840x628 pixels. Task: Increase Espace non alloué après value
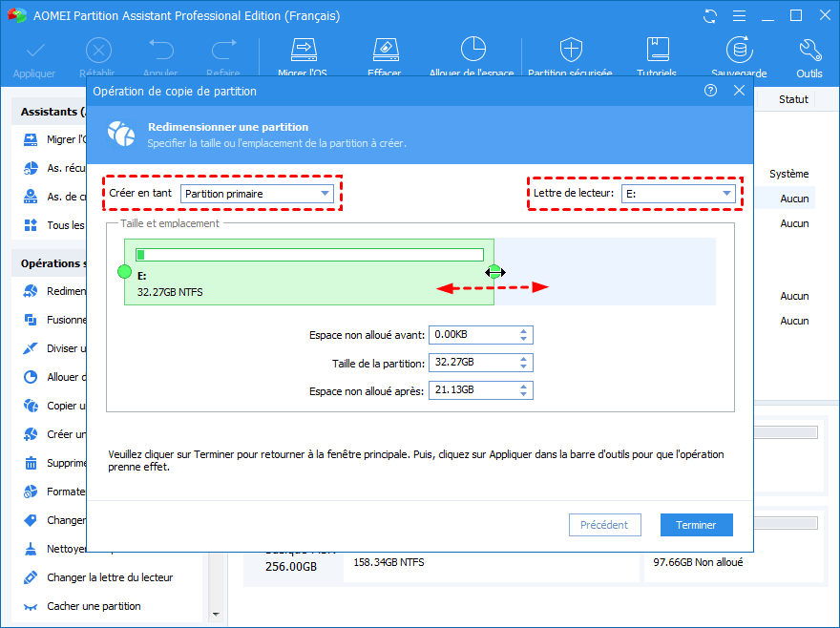[x=523, y=387]
